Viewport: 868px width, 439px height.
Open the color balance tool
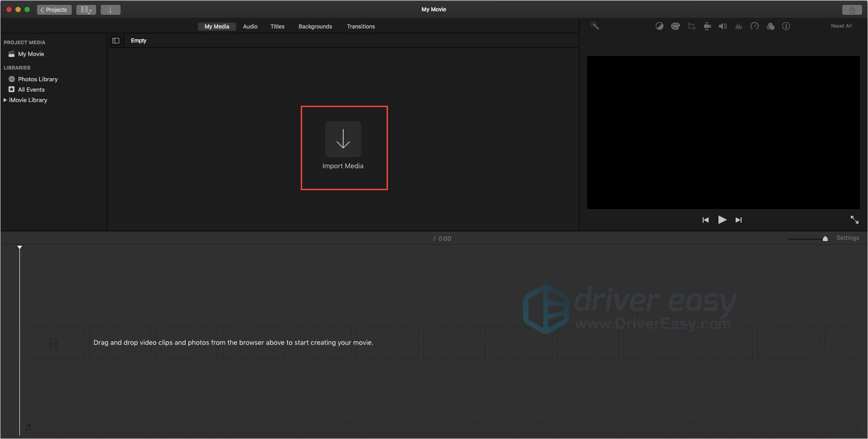pos(659,26)
